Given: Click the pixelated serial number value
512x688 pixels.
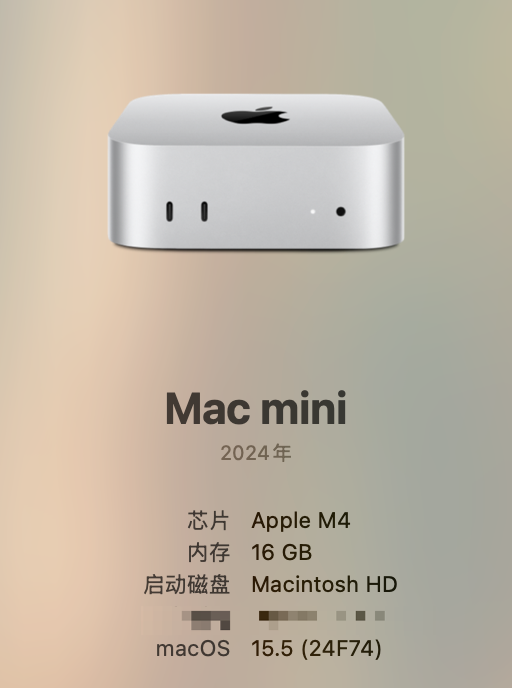Looking at the screenshot, I should point(322,616).
